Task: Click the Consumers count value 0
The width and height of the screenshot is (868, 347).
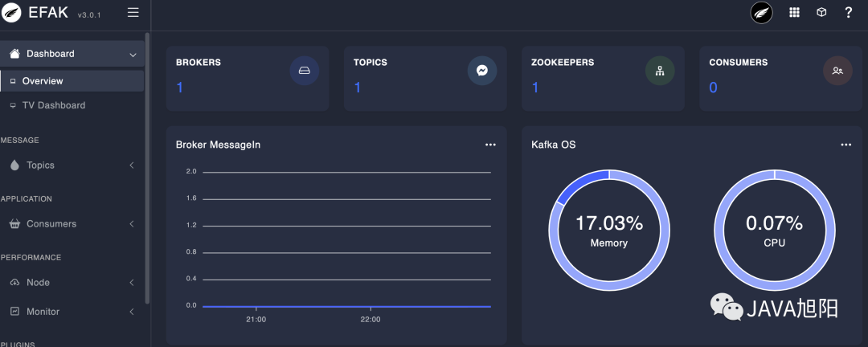Action: (713, 88)
